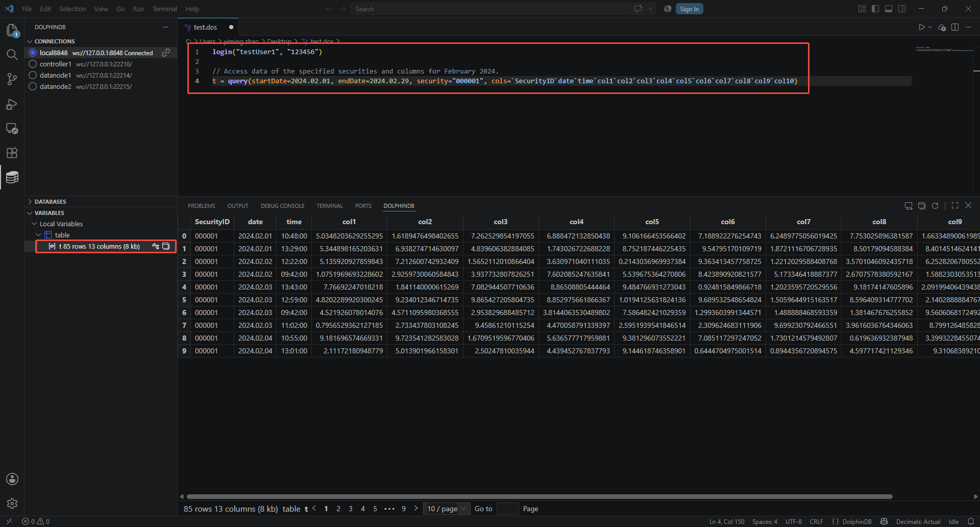Screen dimensions: 980x527
Task: Select variable t 85 rows 13 columns
Action: (x=100, y=246)
